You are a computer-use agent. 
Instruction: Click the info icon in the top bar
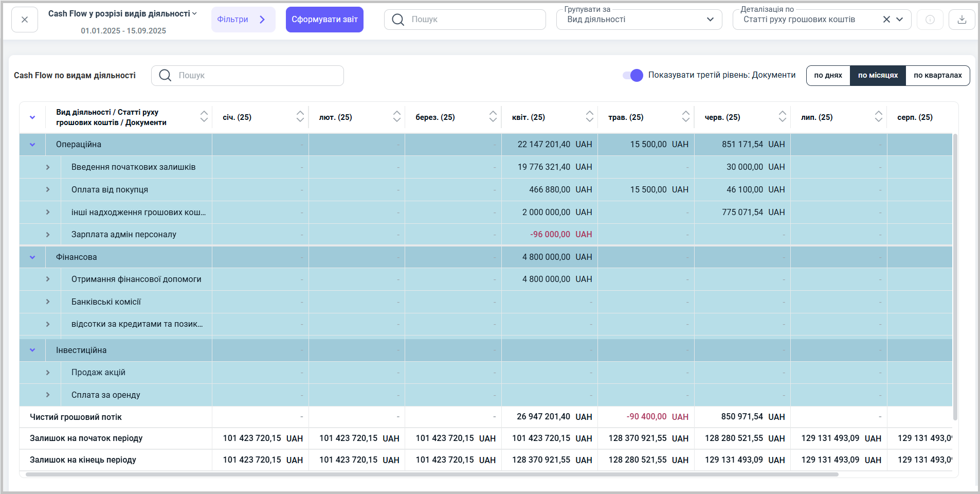(930, 20)
